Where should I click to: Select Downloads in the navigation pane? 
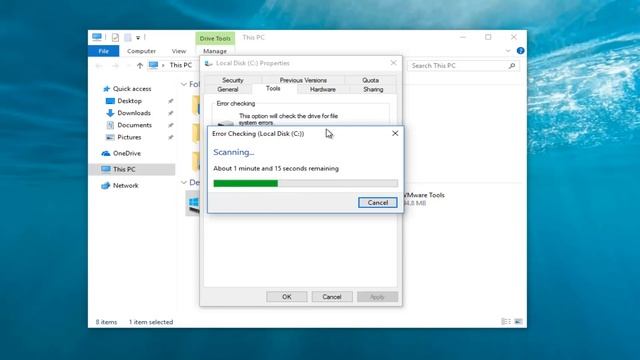coord(134,113)
